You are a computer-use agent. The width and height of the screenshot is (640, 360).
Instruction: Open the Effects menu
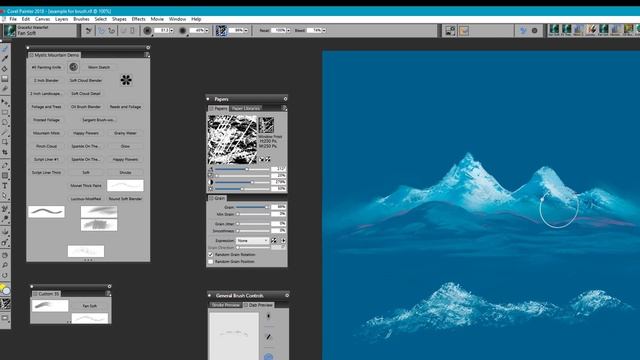point(138,19)
